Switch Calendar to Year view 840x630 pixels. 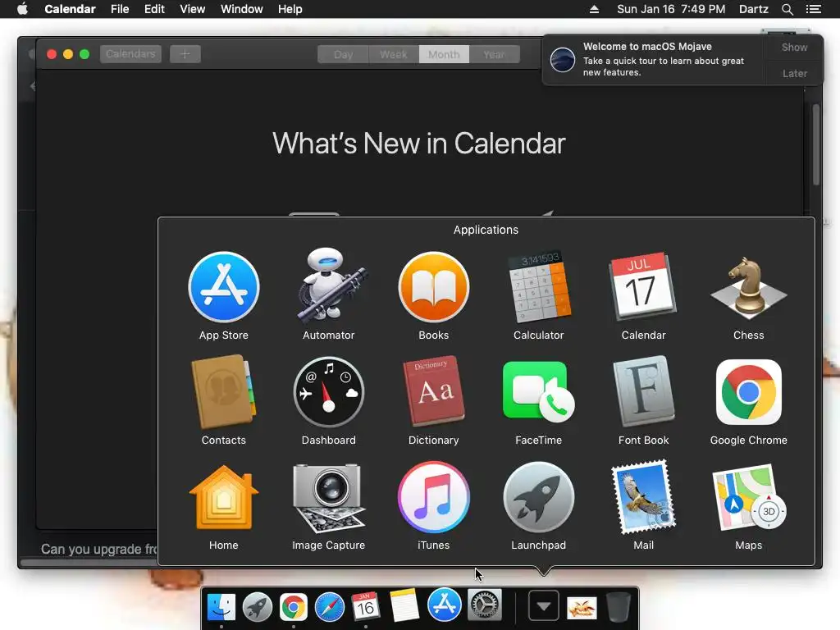tap(494, 54)
